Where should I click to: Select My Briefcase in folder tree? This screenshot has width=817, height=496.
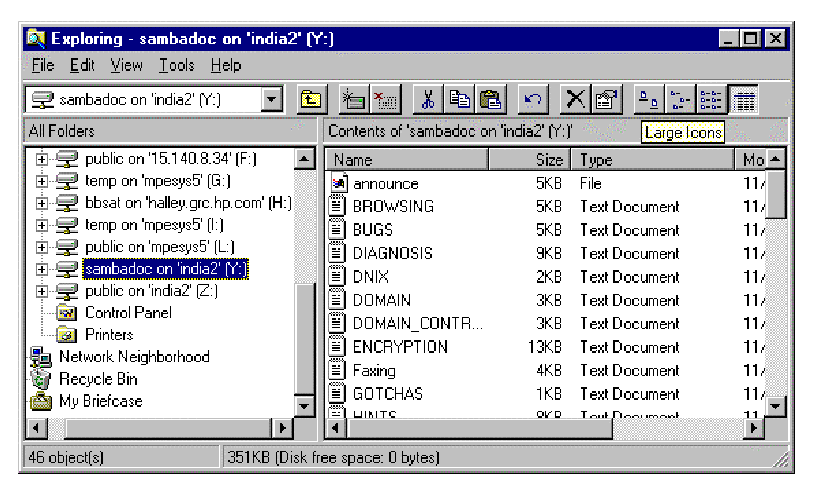coord(101,401)
